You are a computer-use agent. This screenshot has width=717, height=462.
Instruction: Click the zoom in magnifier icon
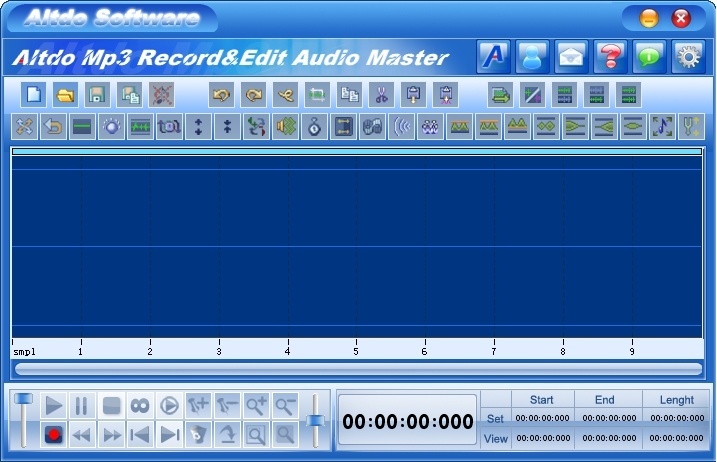(x=256, y=405)
